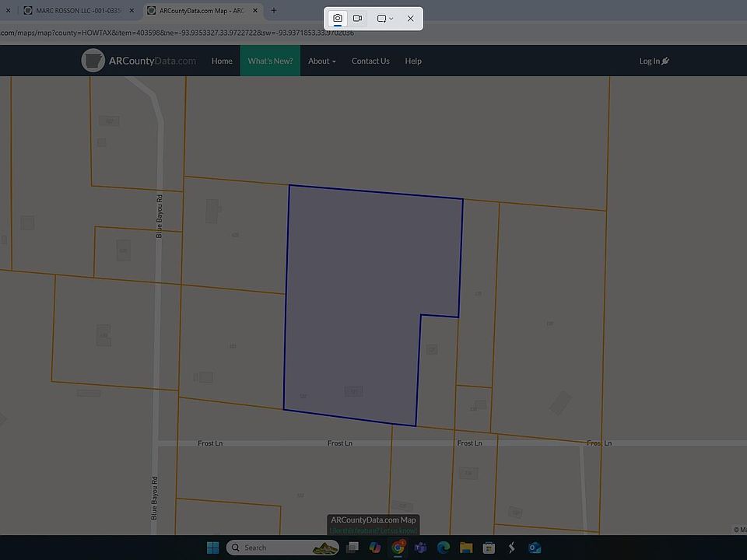747x560 pixels.
Task: Select the screenshot camera mode
Action: pyautogui.click(x=338, y=19)
